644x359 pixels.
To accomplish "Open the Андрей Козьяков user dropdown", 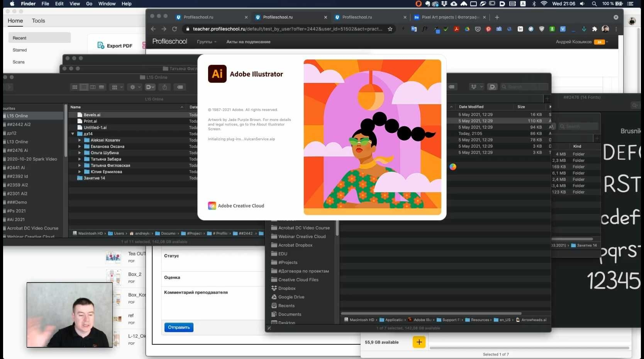I will [x=582, y=42].
